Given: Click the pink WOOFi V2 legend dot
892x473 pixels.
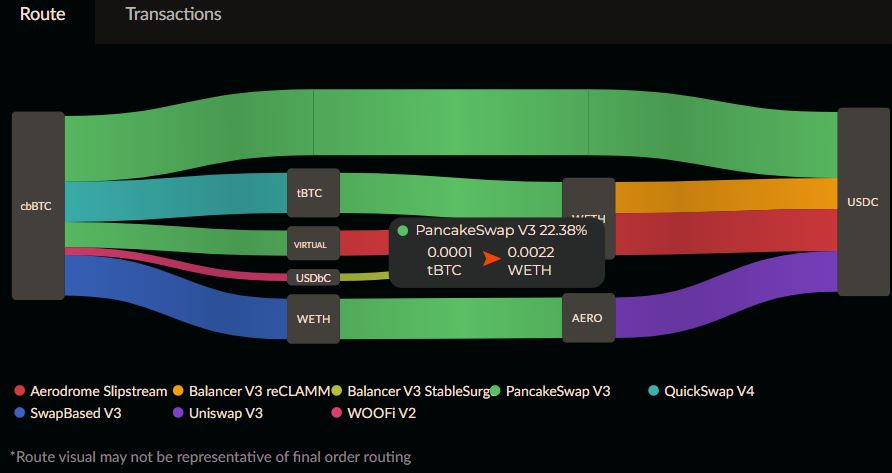Looking at the screenshot, I should (x=337, y=413).
